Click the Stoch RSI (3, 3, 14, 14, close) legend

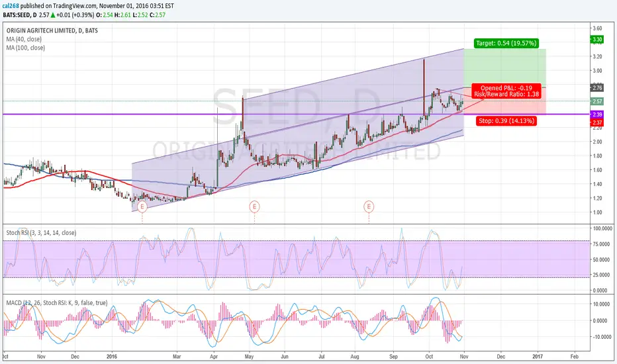click(x=41, y=232)
